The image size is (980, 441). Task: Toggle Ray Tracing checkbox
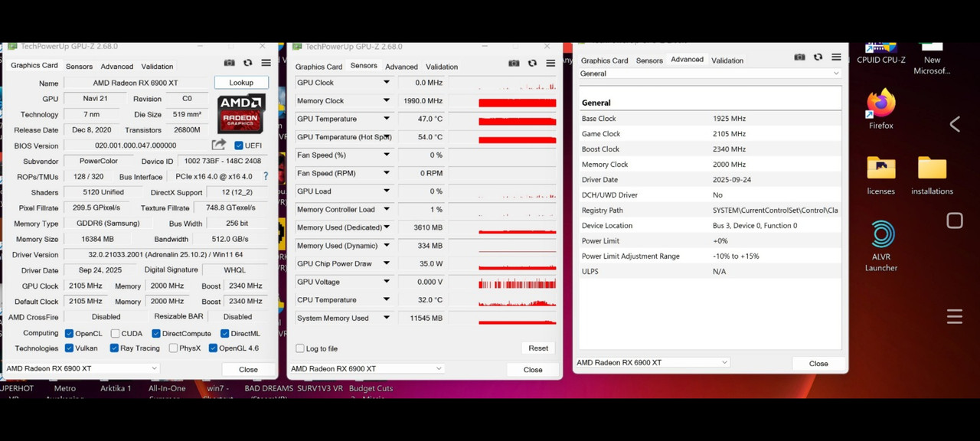(115, 348)
